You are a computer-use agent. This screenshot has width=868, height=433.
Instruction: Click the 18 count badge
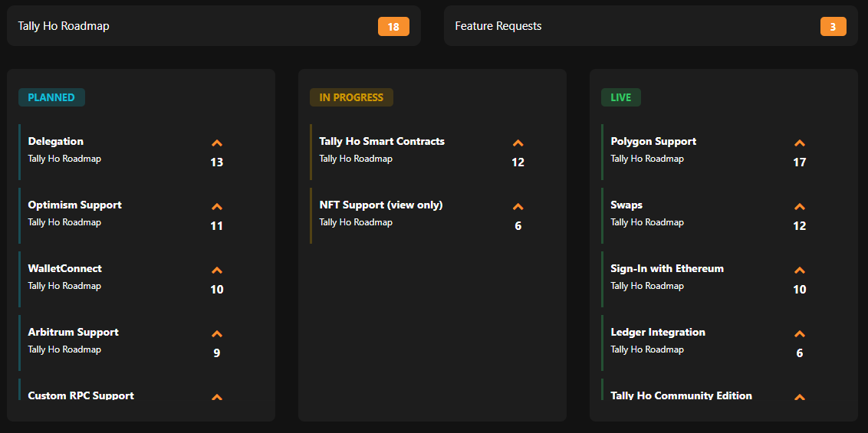pos(393,27)
